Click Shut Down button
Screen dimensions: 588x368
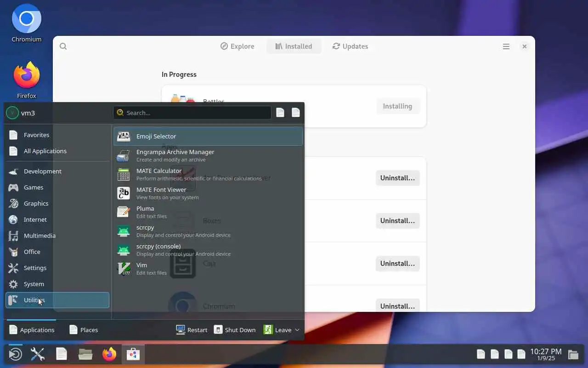[235, 330]
